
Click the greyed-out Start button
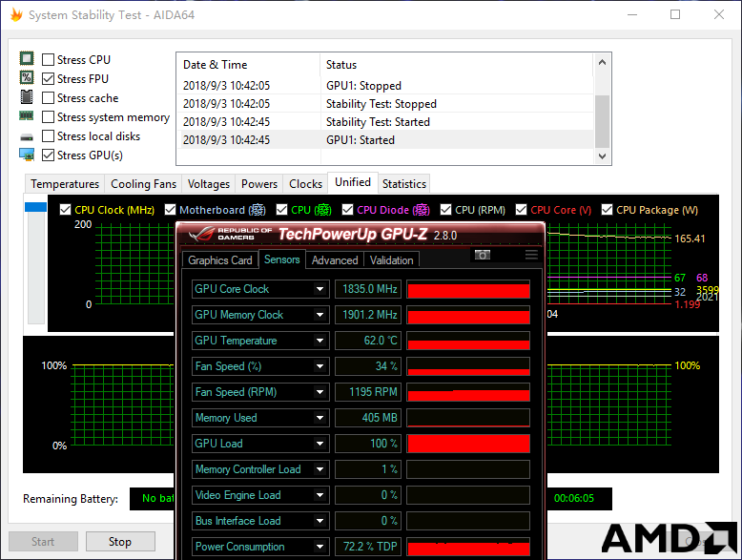(x=43, y=542)
